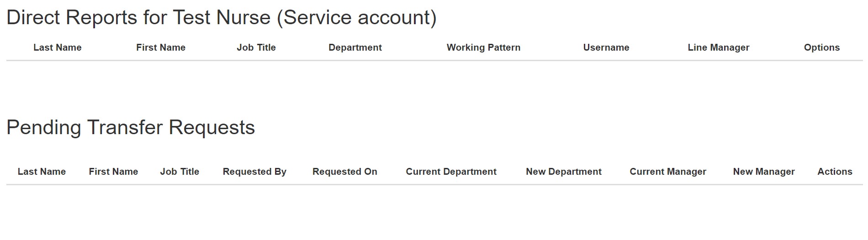This screenshot has height=240, width=868.
Task: Select Job Title header in Direct Reports
Action: pyautogui.click(x=256, y=47)
